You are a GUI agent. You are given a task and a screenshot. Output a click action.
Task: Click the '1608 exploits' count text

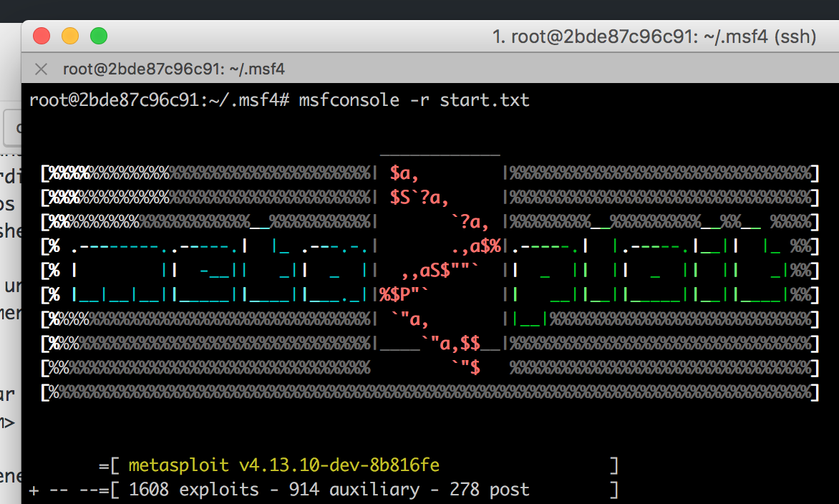(x=194, y=490)
